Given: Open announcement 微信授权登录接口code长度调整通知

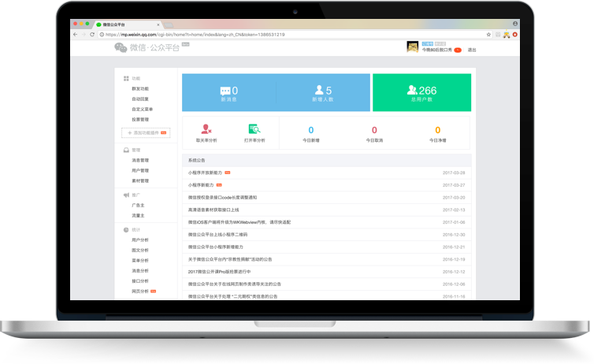Looking at the screenshot, I should [x=222, y=197].
